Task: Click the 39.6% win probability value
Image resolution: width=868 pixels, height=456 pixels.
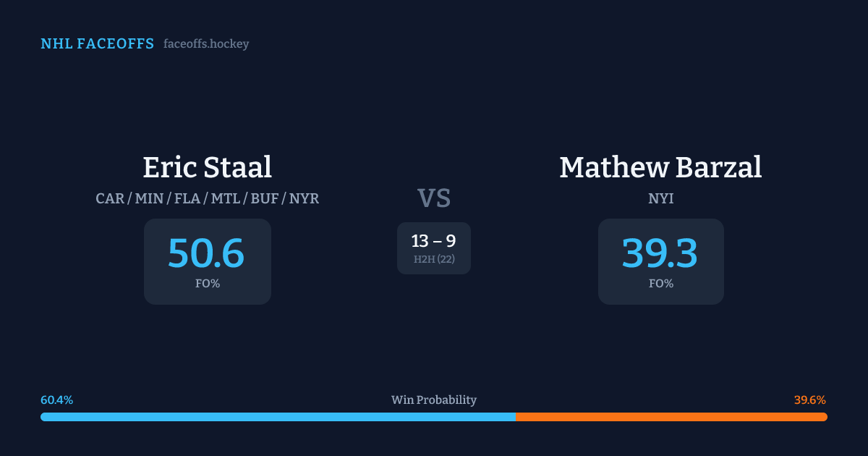Action: [x=809, y=400]
